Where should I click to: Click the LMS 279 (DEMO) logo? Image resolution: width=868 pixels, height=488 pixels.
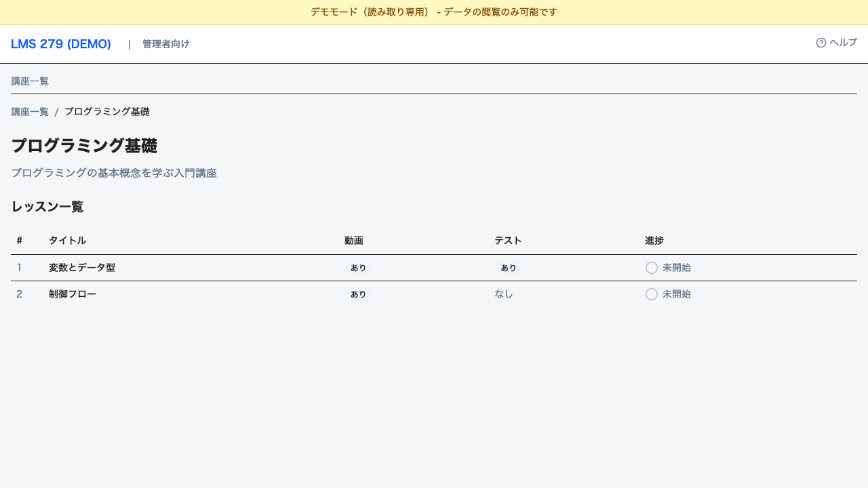(x=60, y=43)
